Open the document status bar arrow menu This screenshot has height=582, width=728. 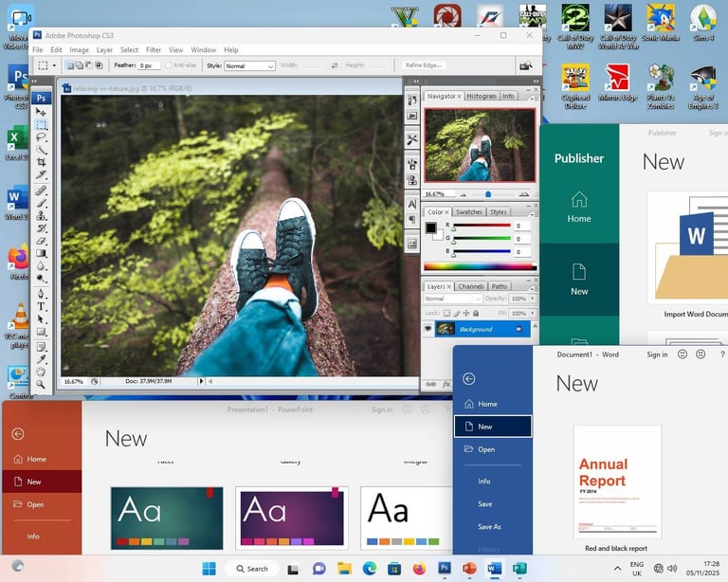[x=201, y=381]
